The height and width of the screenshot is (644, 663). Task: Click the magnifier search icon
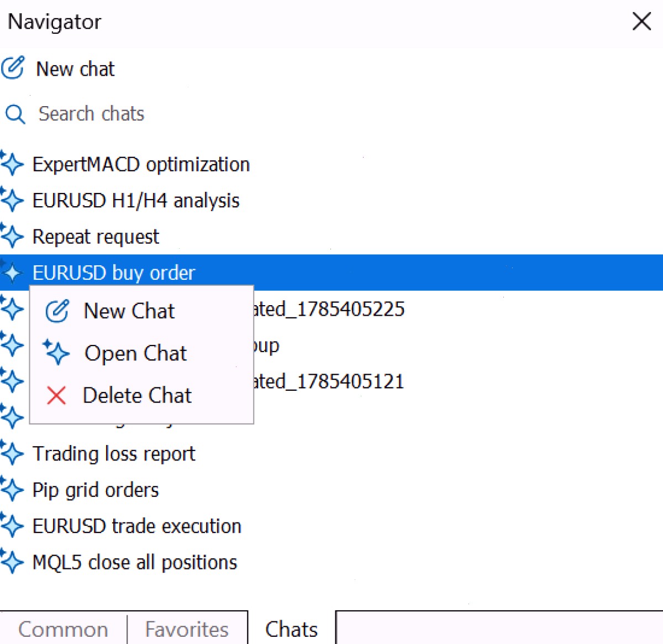[x=15, y=114]
